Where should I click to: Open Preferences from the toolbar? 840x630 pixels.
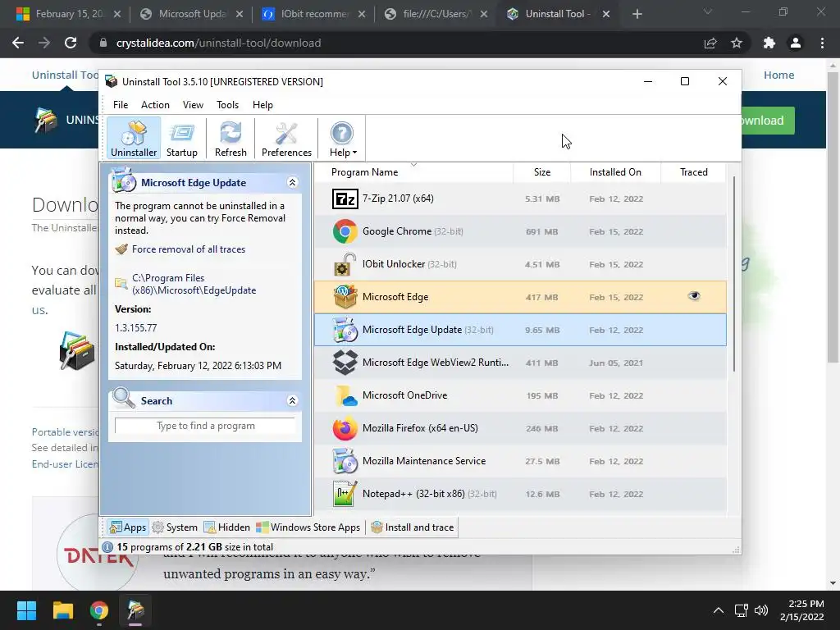point(286,138)
